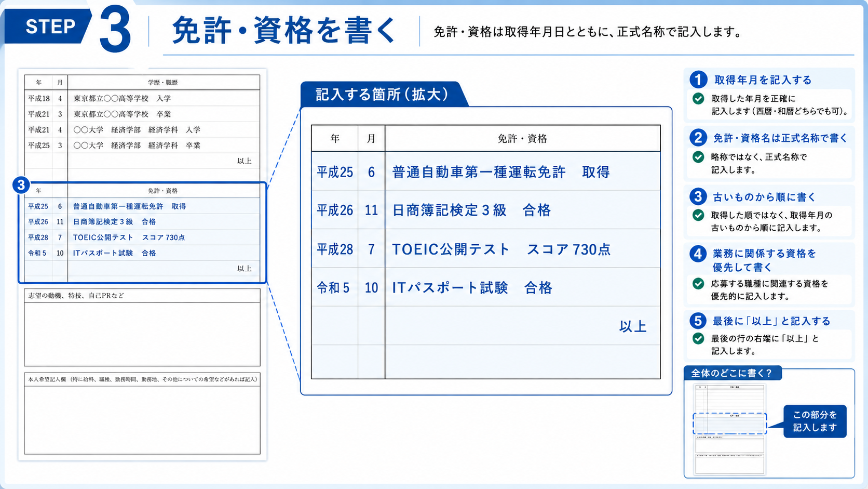
Task: Select the green check beside 取得した順ではなく
Action: click(699, 215)
